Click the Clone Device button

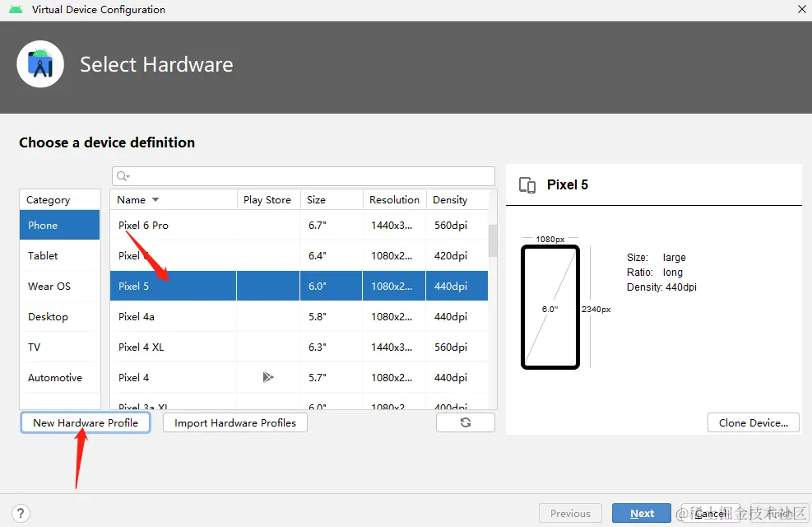(753, 422)
